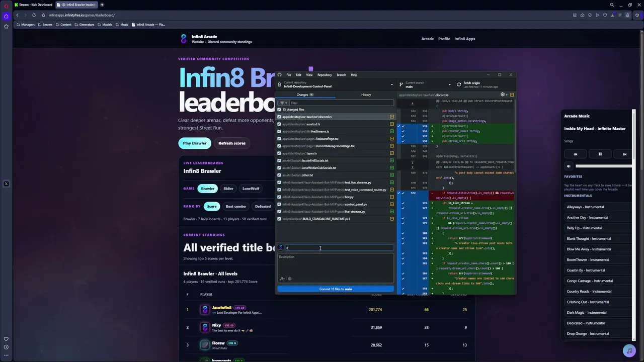This screenshot has height=362, width=644.
Task: Uncheck the liveStreams.ts file checkbox
Action: click(x=279, y=131)
